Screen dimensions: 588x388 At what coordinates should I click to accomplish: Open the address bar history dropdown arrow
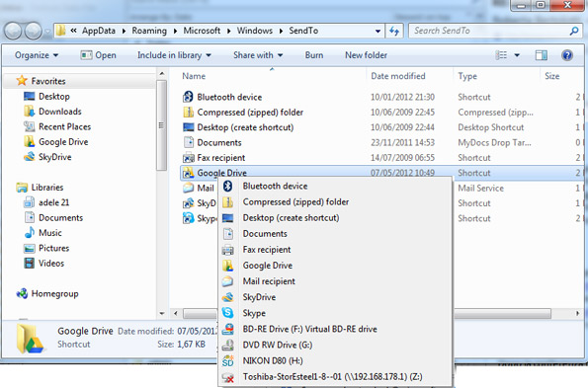pos(378,31)
